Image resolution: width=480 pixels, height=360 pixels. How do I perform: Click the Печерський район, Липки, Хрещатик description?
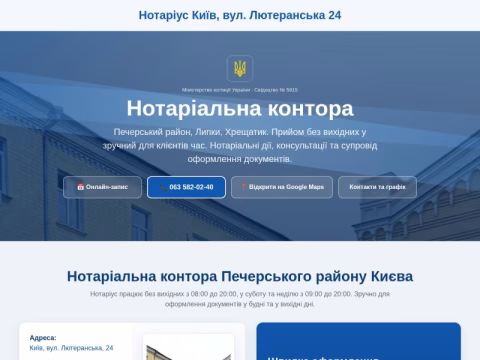240,146
